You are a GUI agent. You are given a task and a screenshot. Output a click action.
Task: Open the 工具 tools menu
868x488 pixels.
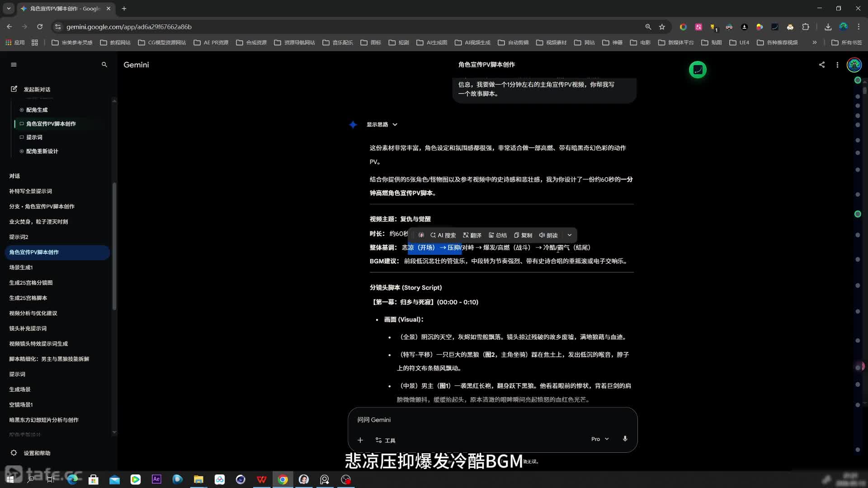pyautogui.click(x=386, y=441)
